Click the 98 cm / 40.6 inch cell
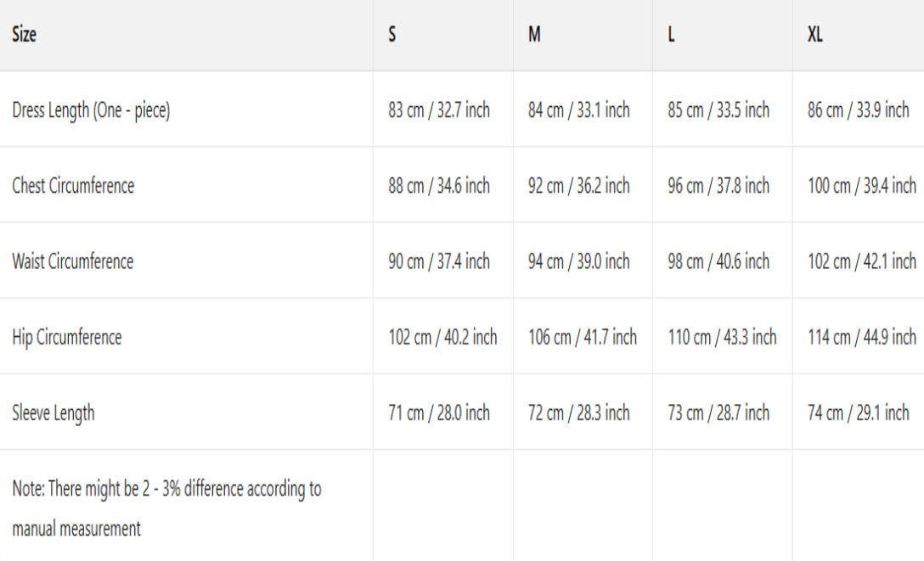The height and width of the screenshot is (561, 924). (x=718, y=261)
